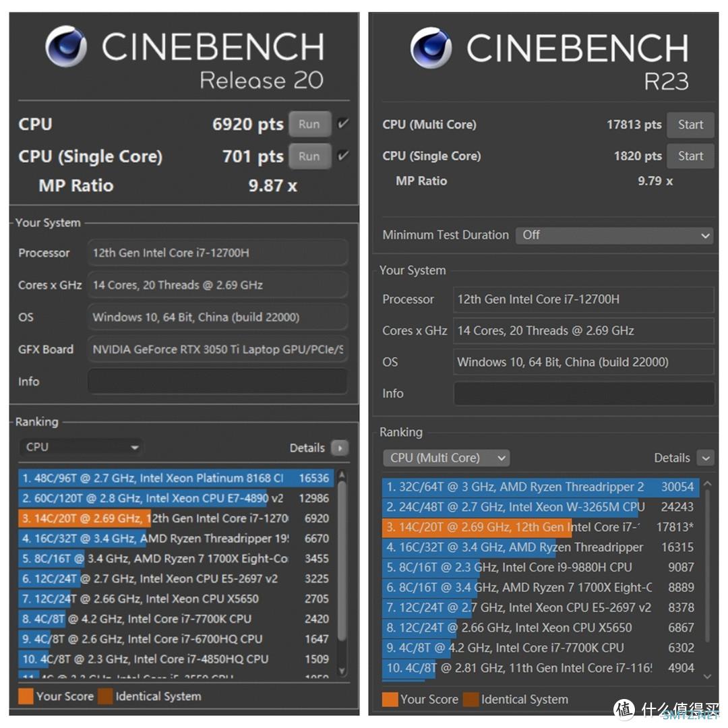Screen dimensions: 728x728
Task: Click the Info input field in R20
Action: point(218,382)
